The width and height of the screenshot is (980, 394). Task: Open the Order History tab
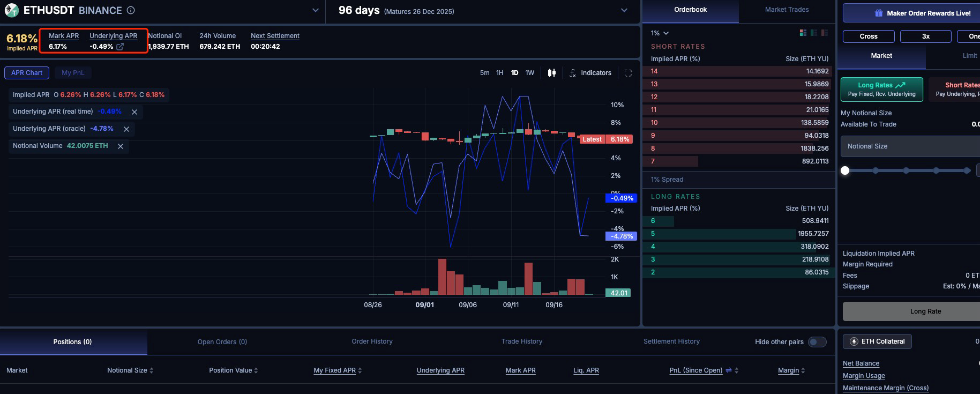pos(372,341)
